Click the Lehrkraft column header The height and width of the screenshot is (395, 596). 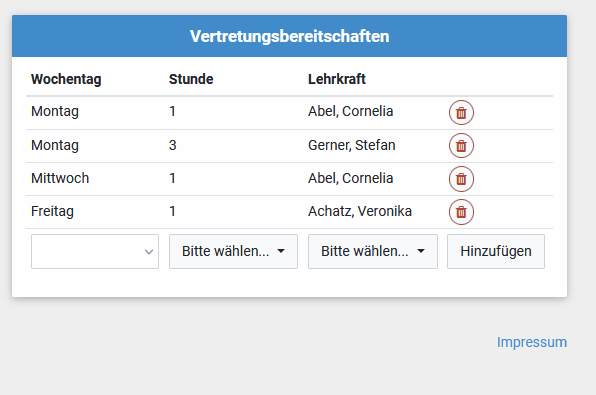(x=337, y=79)
